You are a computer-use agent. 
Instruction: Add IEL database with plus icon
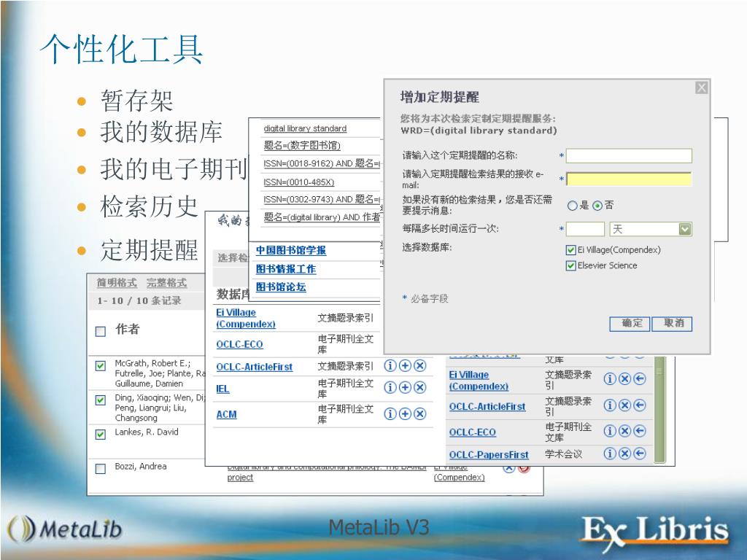pyautogui.click(x=404, y=388)
